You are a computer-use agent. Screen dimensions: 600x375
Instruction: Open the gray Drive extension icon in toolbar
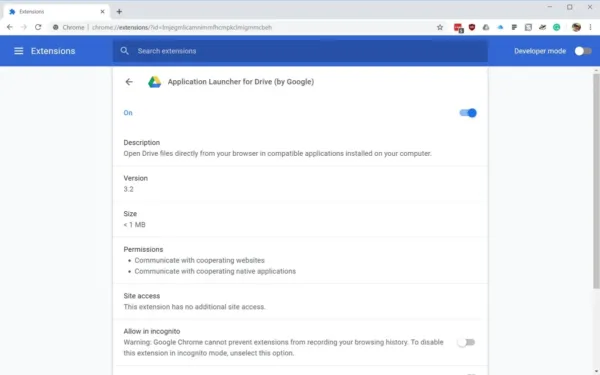tap(486, 27)
